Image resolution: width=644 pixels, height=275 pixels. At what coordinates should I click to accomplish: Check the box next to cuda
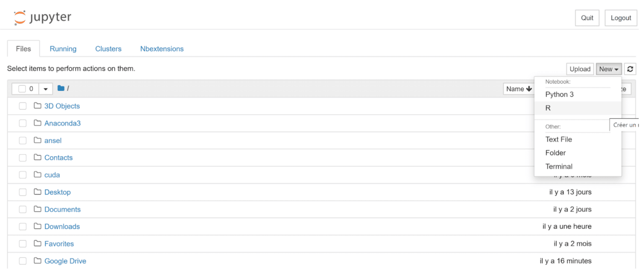23,175
